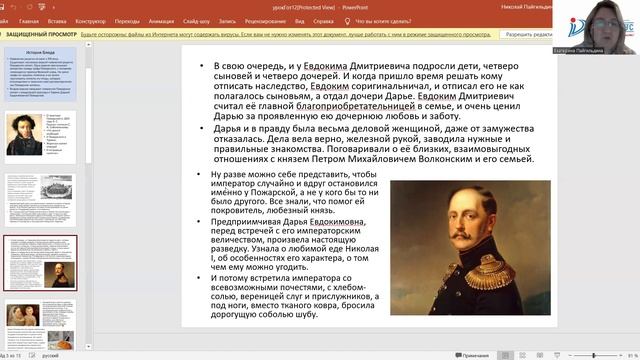Select the current Nicholas I slide thumbnail
This screenshot has width=640, height=360.
(40, 263)
